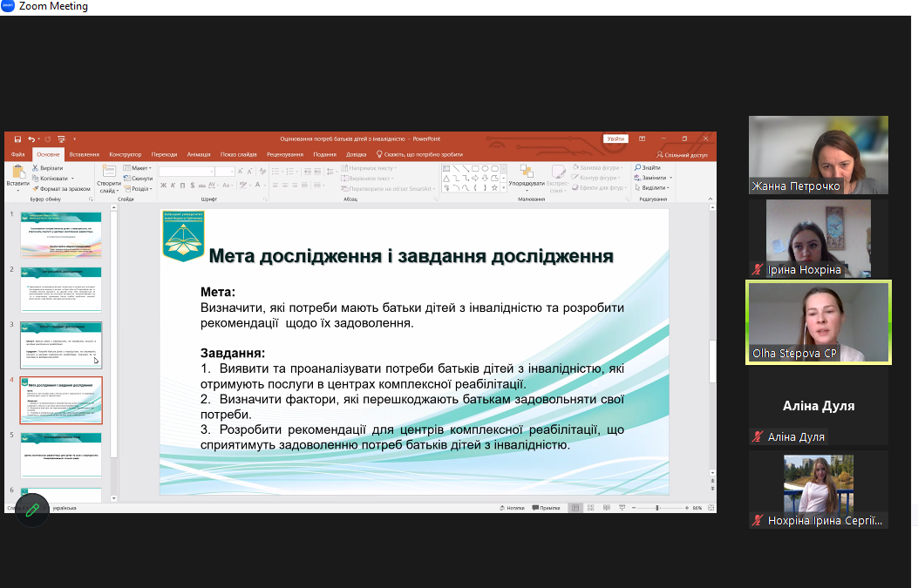The height and width of the screenshot is (588, 918).
Task: Toggle justify text alignment
Action: point(305,186)
